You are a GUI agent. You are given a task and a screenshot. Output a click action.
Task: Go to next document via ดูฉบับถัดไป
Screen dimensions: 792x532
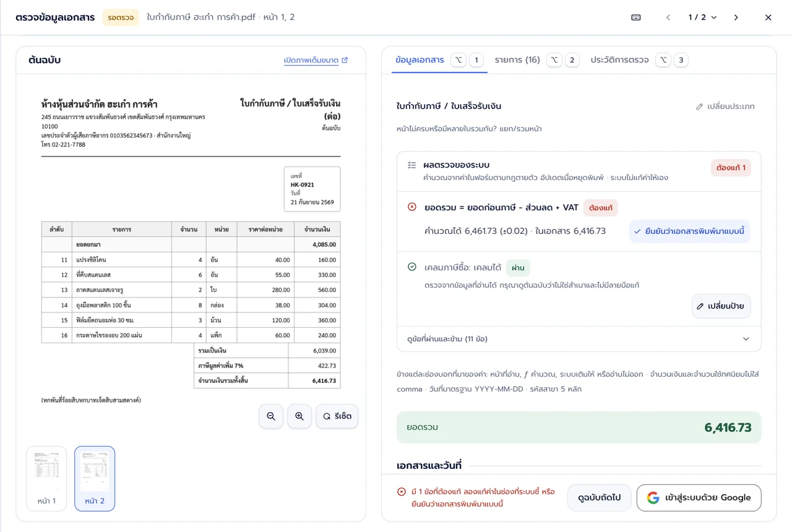[x=599, y=498]
